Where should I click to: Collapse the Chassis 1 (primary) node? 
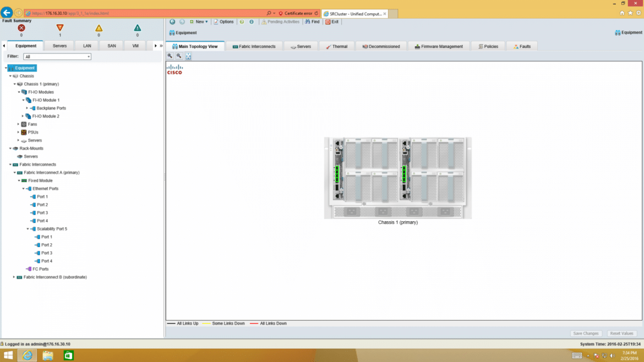(15, 84)
